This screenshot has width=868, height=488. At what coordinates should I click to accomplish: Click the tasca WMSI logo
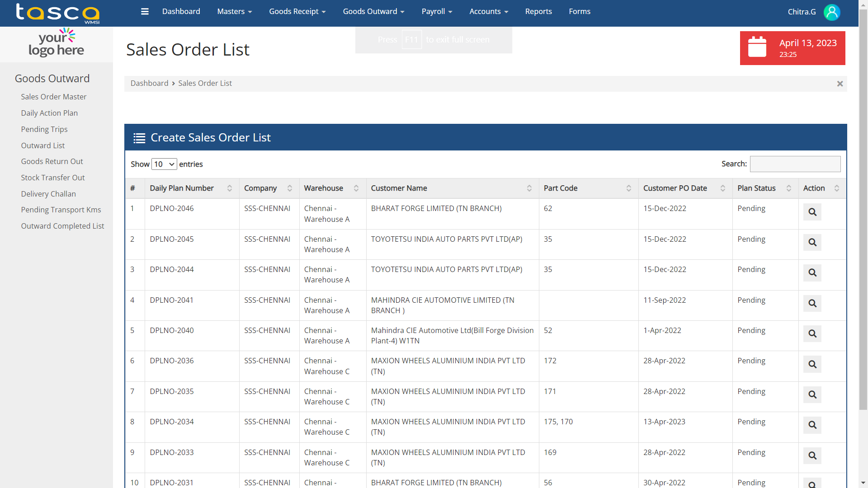coord(57,13)
